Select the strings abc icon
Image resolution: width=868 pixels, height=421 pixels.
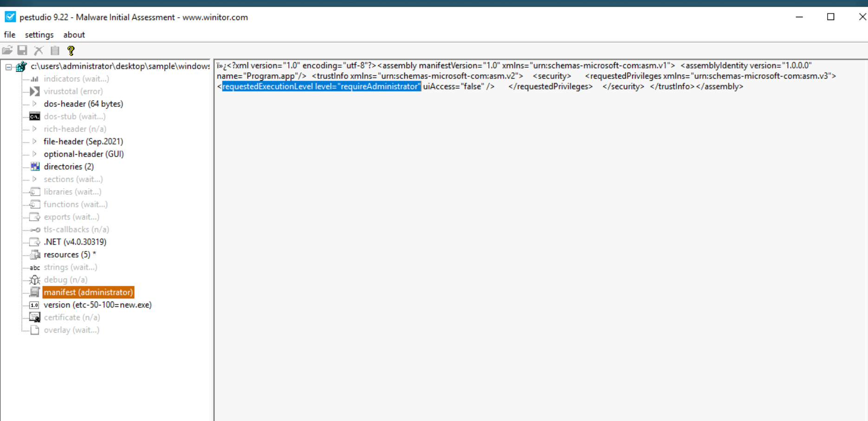point(35,267)
